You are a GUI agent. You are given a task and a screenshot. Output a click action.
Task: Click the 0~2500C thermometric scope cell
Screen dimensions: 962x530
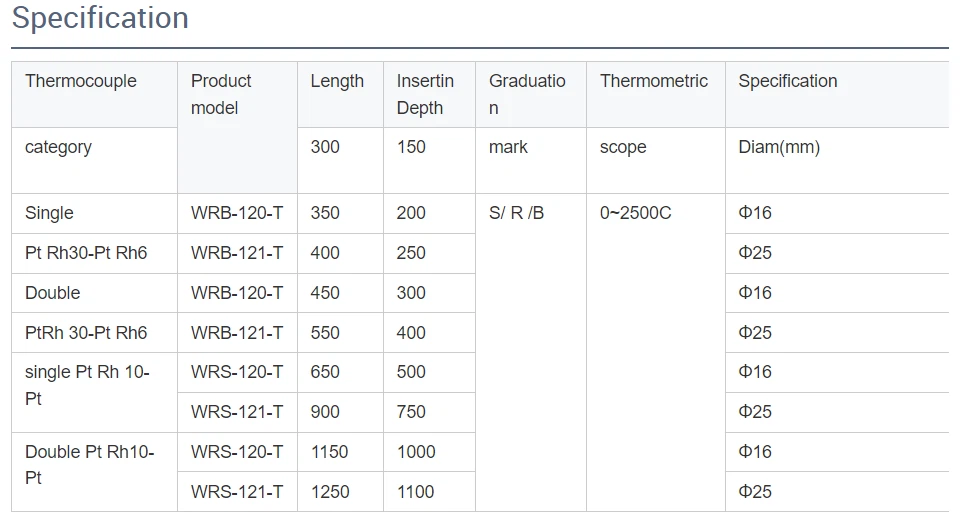coord(656,353)
